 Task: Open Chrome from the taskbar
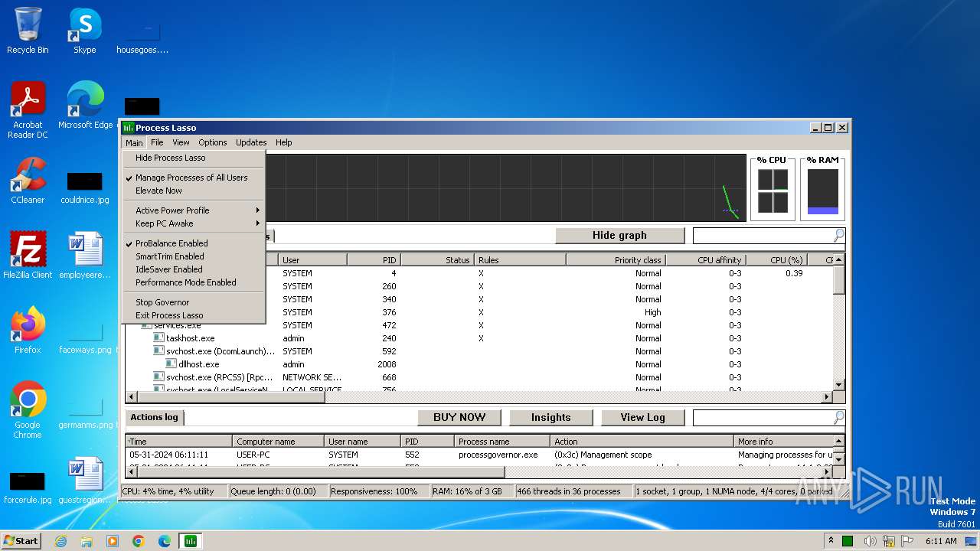coord(139,541)
